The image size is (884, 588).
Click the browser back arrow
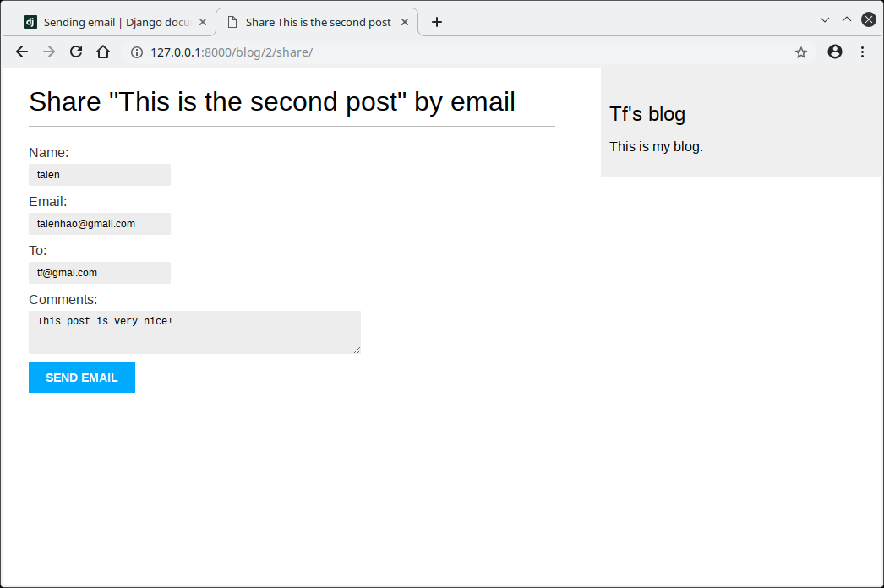coord(22,52)
